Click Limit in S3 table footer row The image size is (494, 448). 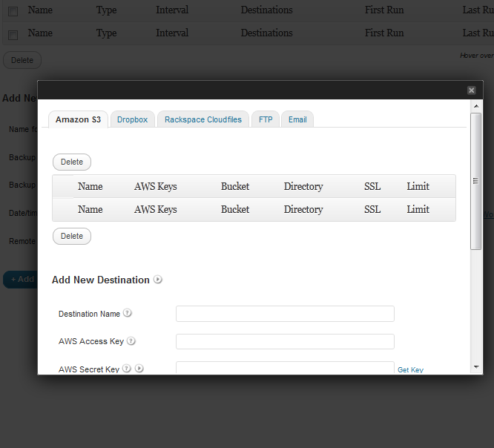[418, 209]
